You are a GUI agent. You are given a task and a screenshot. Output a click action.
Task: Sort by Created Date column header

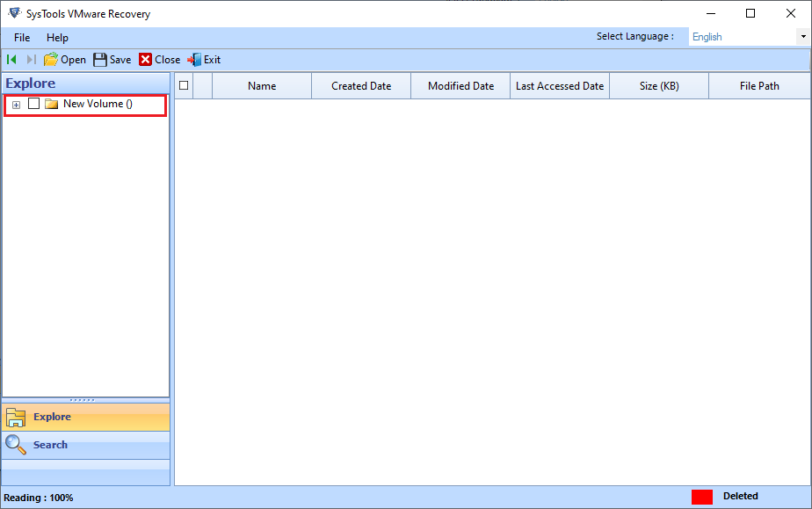[361, 86]
